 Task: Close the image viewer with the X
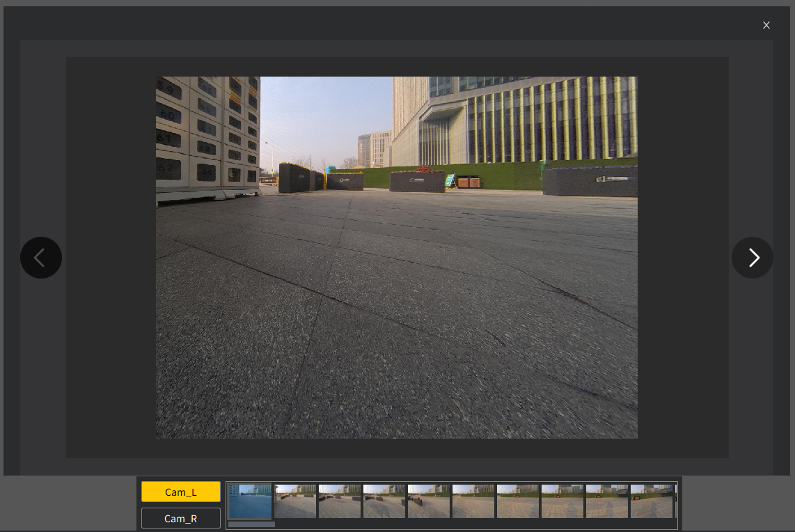[766, 25]
